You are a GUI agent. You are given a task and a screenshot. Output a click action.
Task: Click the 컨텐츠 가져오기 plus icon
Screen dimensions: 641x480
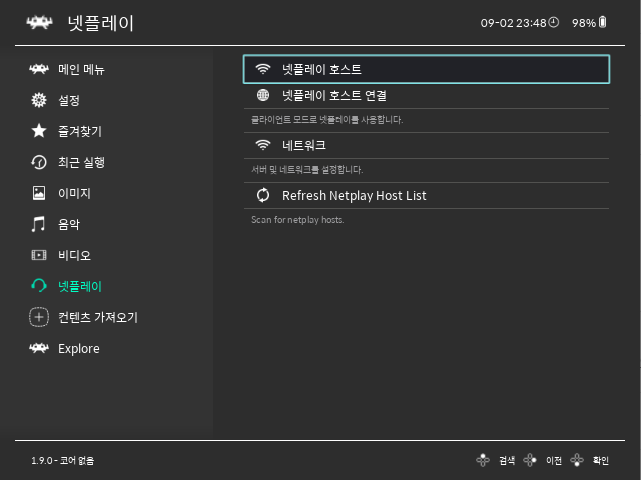point(39,317)
